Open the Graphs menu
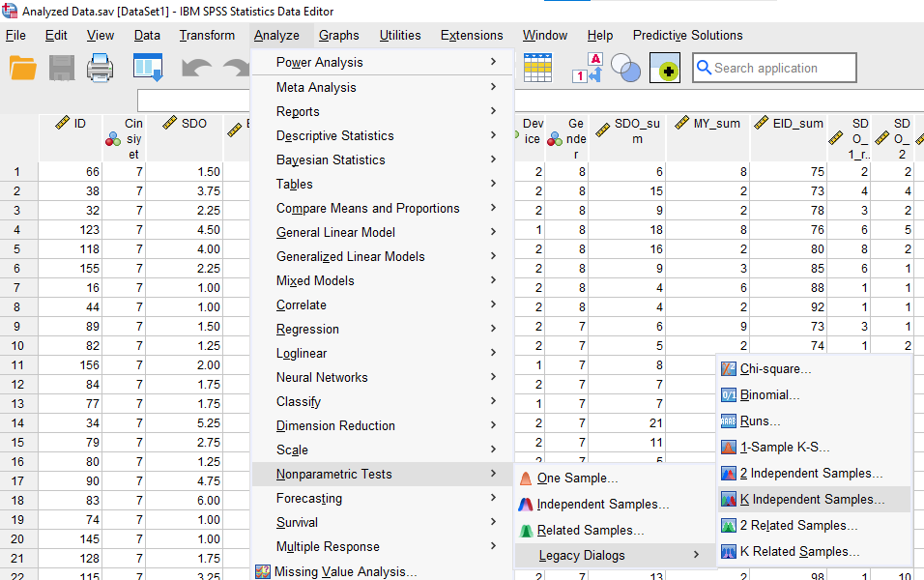 coord(338,35)
